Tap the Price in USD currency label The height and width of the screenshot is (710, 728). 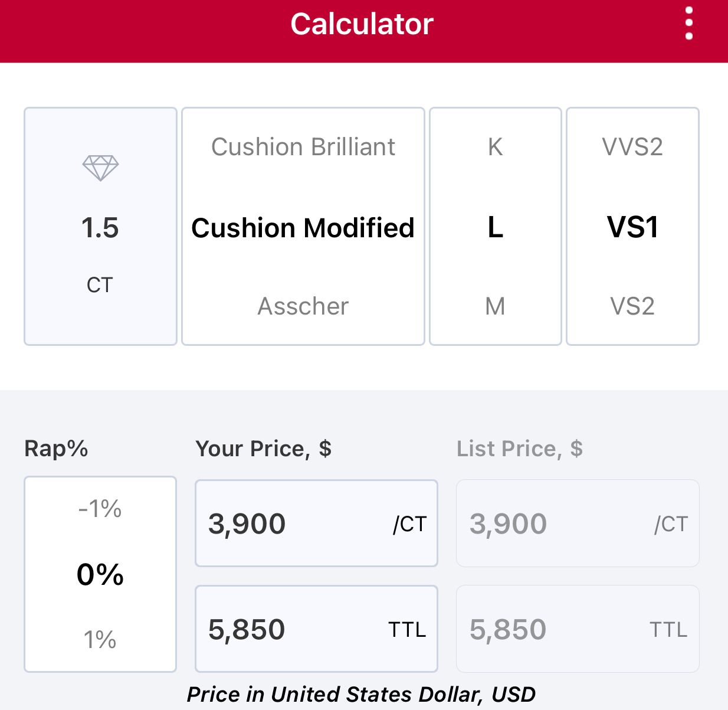(x=361, y=695)
